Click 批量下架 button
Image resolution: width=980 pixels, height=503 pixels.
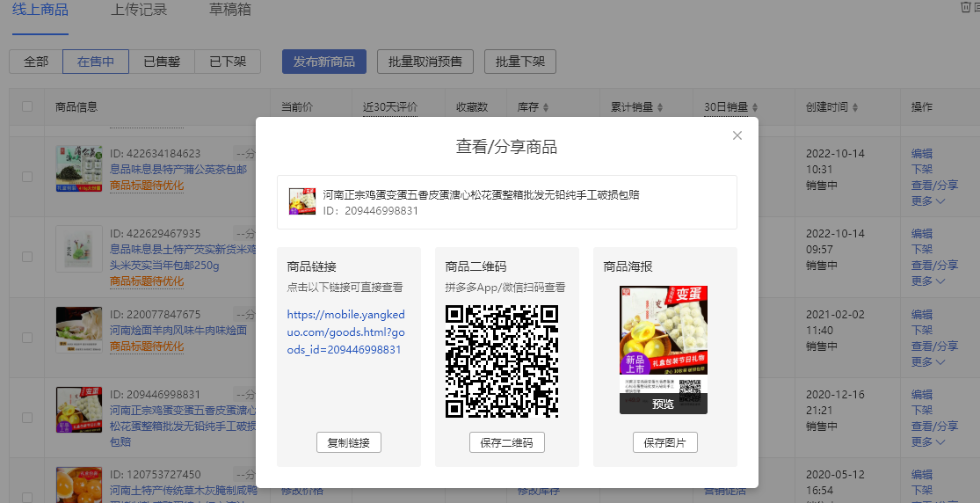coord(520,62)
